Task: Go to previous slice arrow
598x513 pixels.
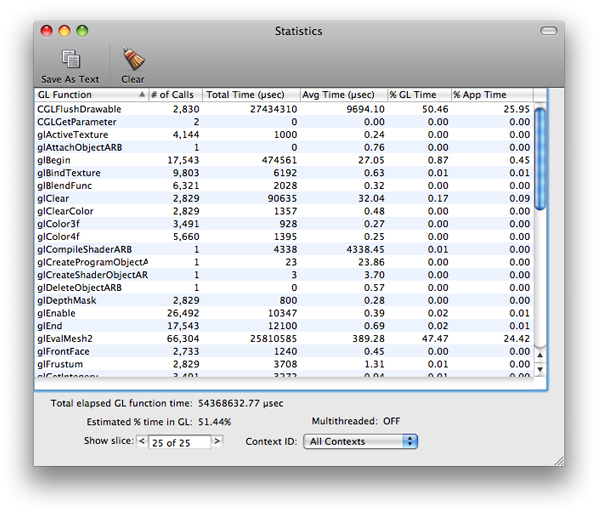Action: (x=142, y=441)
